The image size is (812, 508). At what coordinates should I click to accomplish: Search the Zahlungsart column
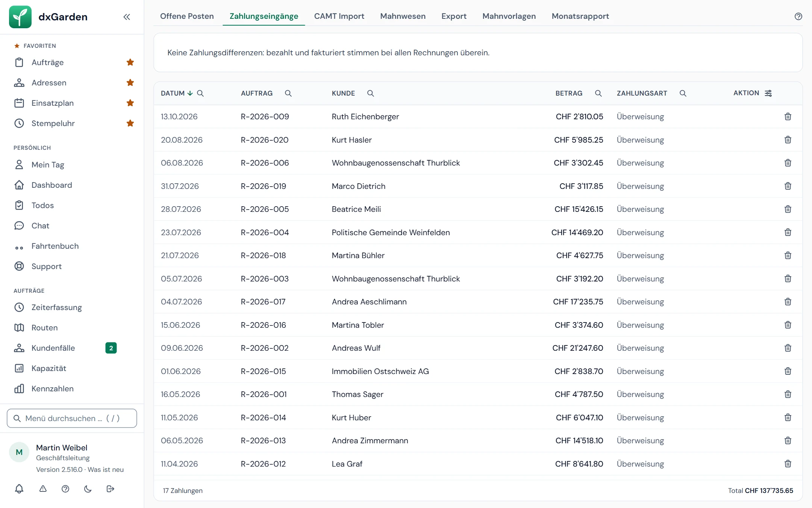(683, 93)
